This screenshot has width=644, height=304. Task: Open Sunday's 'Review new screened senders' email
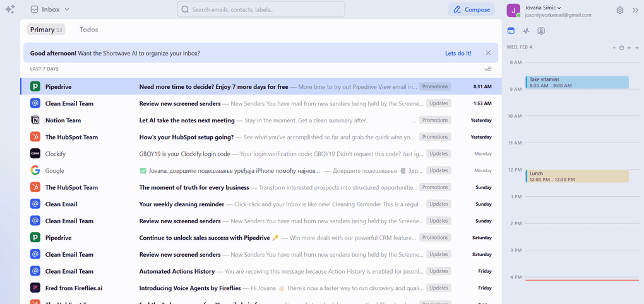pyautogui.click(x=261, y=221)
